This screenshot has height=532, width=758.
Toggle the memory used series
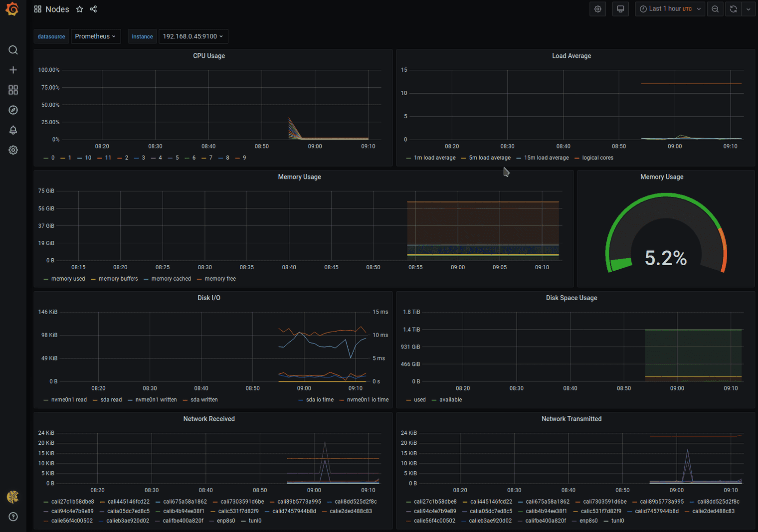[68, 279]
